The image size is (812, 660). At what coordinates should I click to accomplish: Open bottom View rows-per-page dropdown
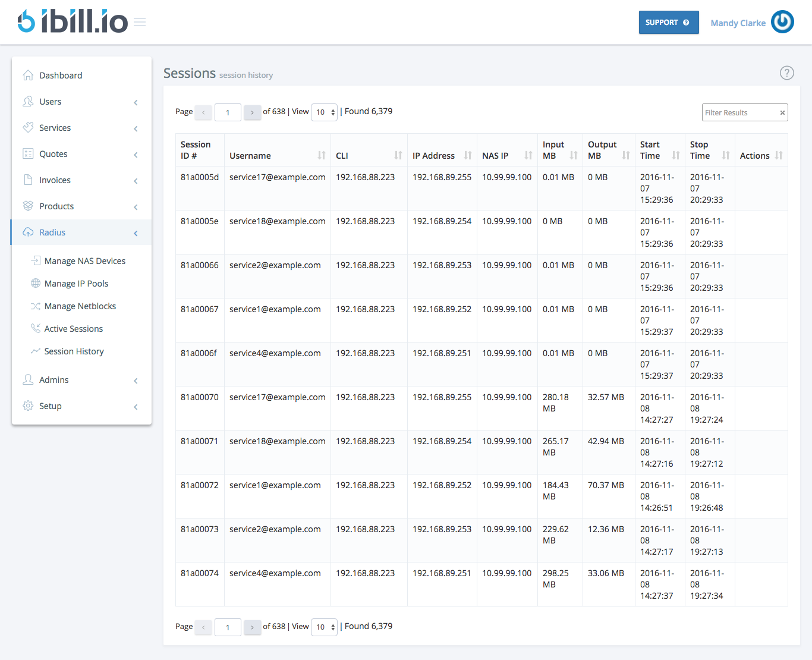point(324,627)
